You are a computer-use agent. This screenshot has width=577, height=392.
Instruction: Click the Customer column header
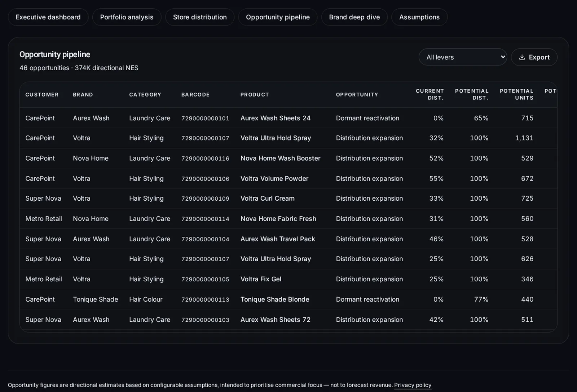[x=42, y=94]
